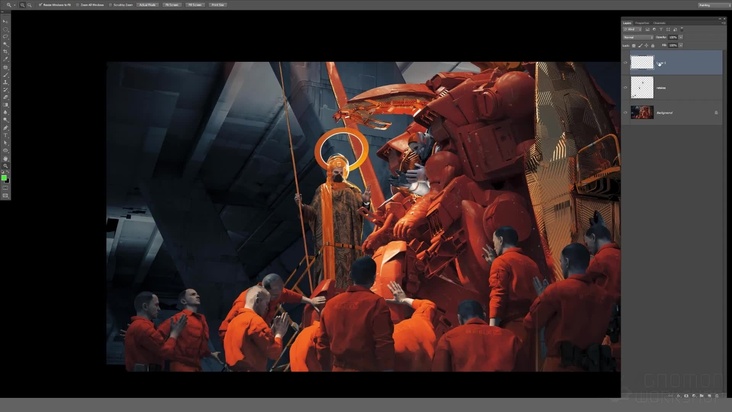Toggle layer filtering switch on or off

[682, 29]
